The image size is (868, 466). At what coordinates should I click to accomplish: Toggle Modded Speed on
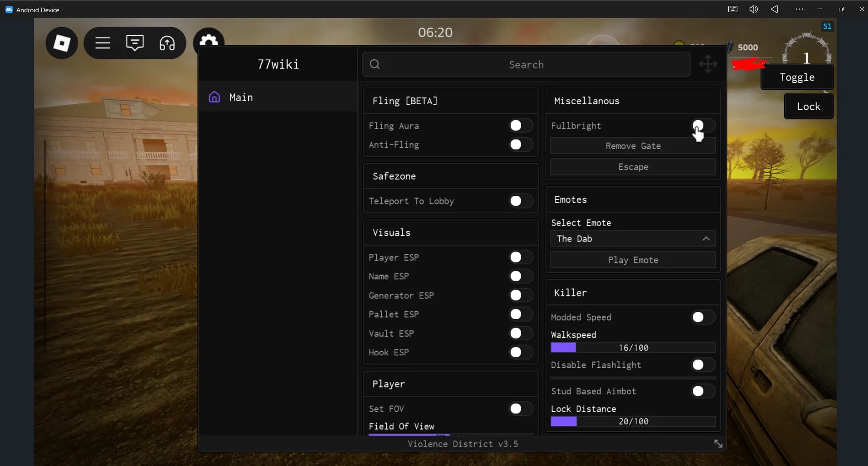[x=702, y=317]
